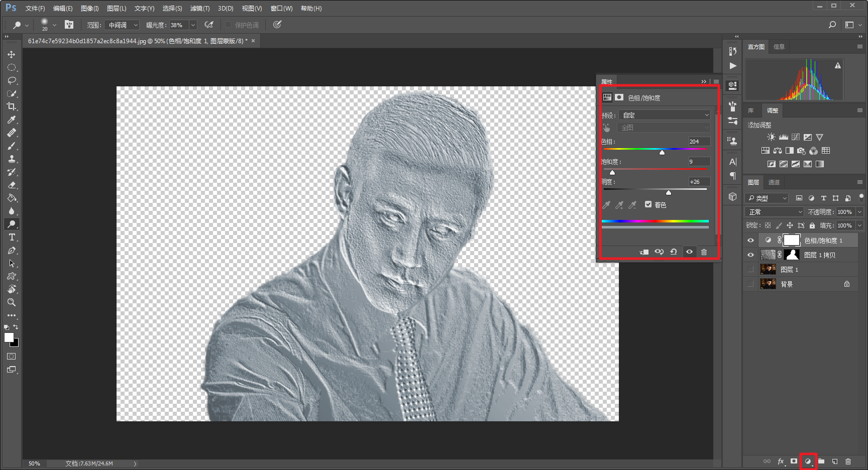The height and width of the screenshot is (470, 868).
Task: Toggle airbrush mode in options bar
Action: tap(209, 25)
